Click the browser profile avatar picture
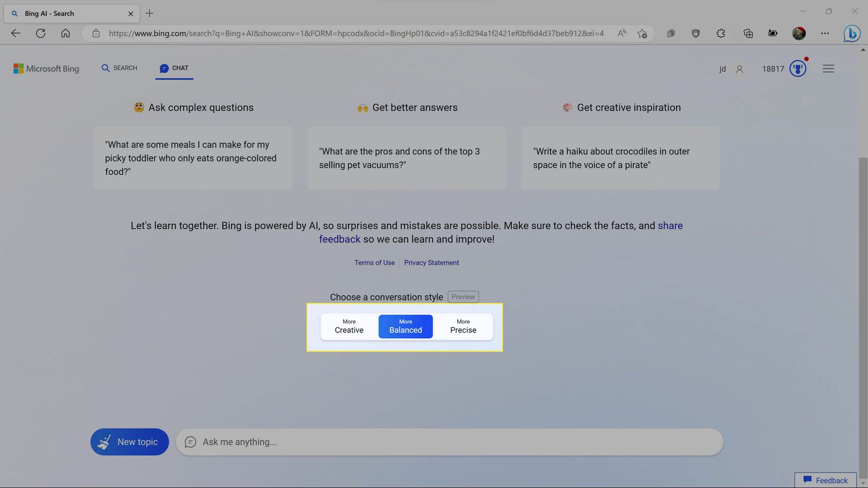 (x=799, y=34)
